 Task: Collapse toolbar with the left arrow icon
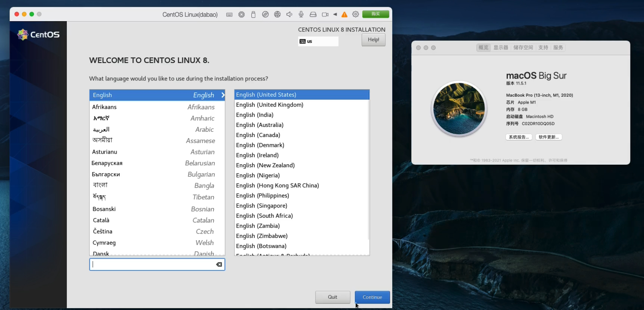tap(335, 14)
